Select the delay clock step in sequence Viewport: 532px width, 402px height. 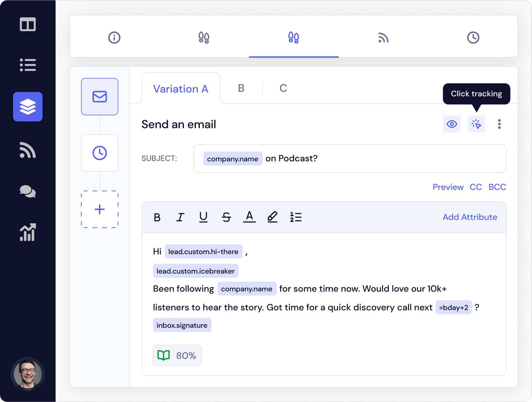tap(100, 153)
